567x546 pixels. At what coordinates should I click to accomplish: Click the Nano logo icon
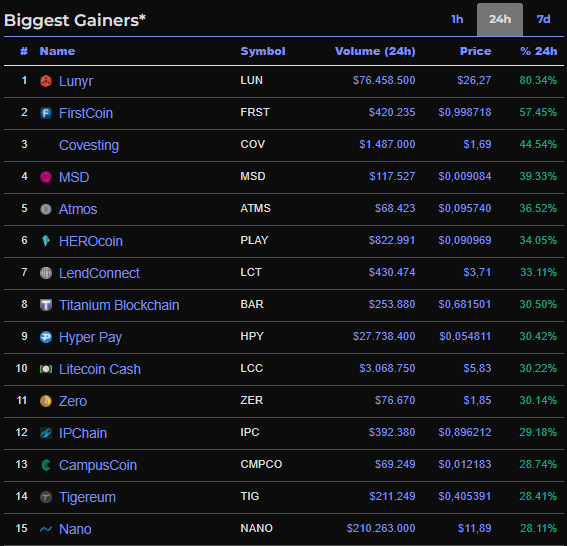(46, 529)
